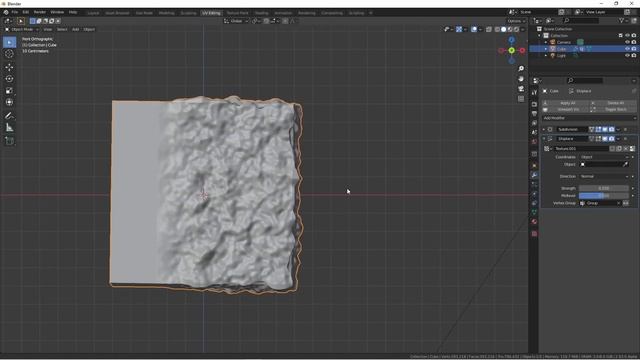Image resolution: width=640 pixels, height=360 pixels.
Task: Select rendered viewport shading mode
Action: (516, 29)
